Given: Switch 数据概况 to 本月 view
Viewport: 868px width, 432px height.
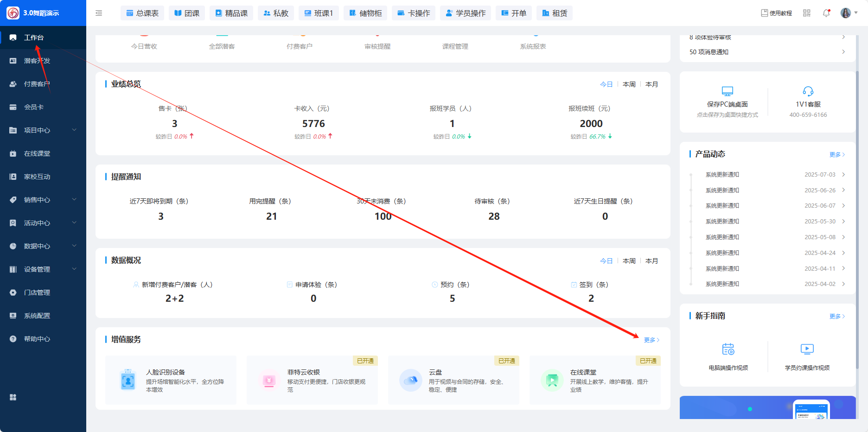Looking at the screenshot, I should (651, 261).
